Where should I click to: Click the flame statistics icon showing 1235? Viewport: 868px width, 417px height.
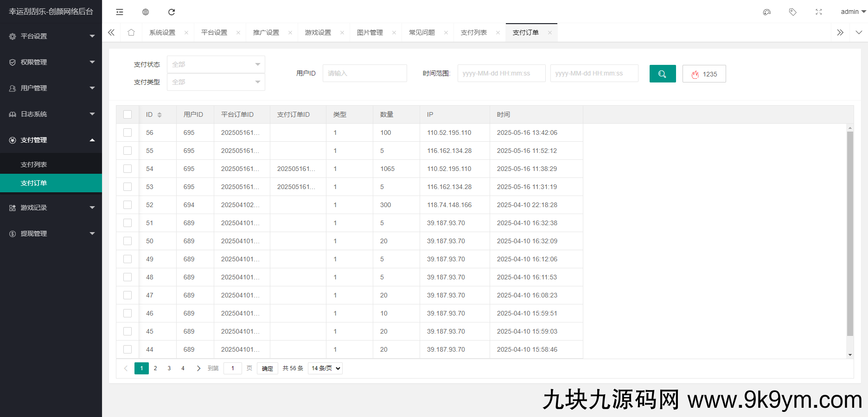coord(704,73)
